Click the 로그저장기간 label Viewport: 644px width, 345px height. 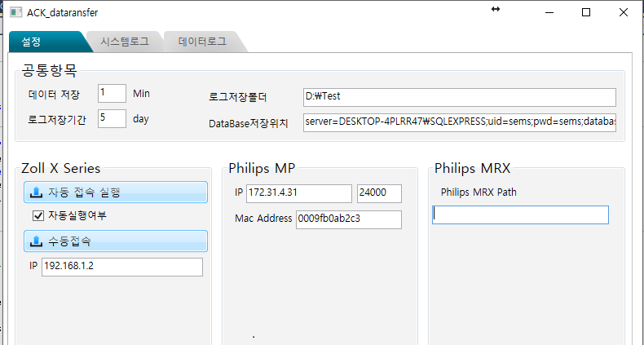tap(57, 120)
